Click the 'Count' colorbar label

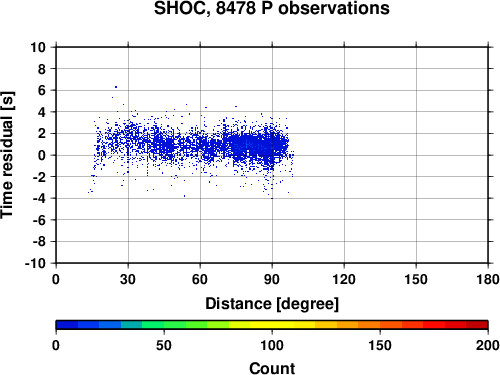(x=272, y=368)
